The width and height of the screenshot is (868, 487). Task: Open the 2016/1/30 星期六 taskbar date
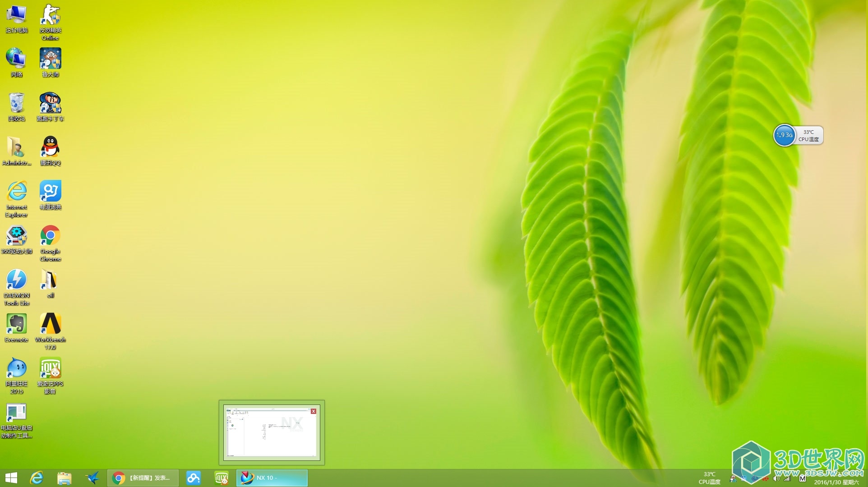point(836,482)
